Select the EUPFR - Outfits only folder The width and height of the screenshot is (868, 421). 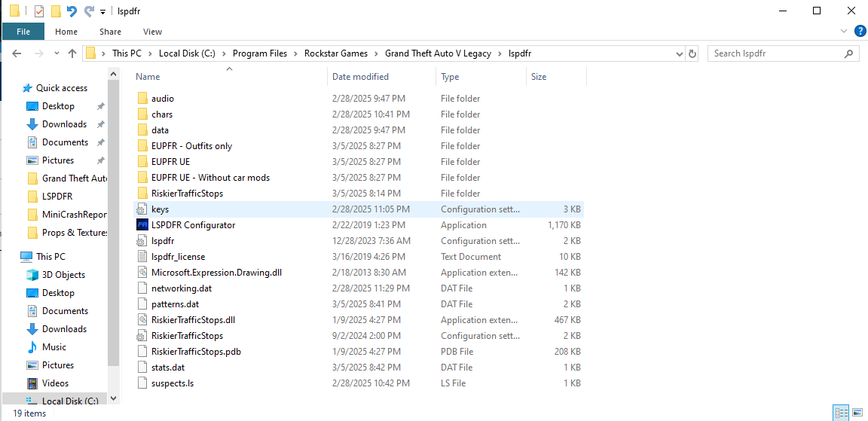click(191, 146)
